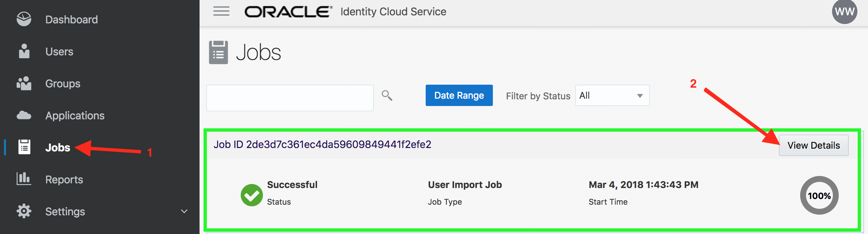Click the Applications cloud icon
The image size is (868, 234).
tap(24, 115)
